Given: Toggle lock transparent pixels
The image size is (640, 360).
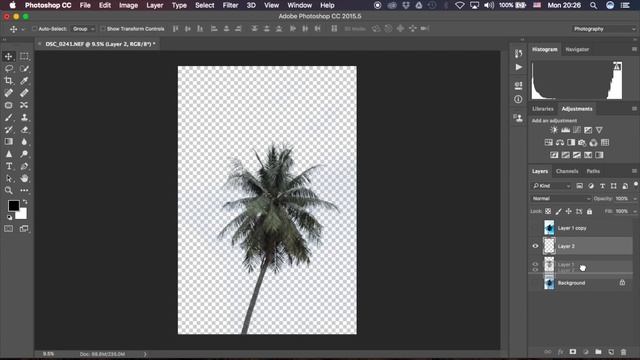Looking at the screenshot, I should [548, 211].
